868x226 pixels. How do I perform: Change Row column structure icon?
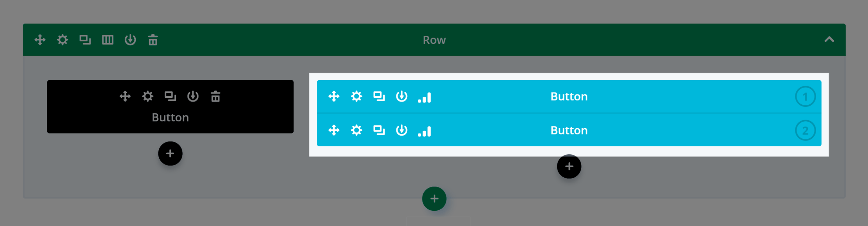click(x=108, y=40)
